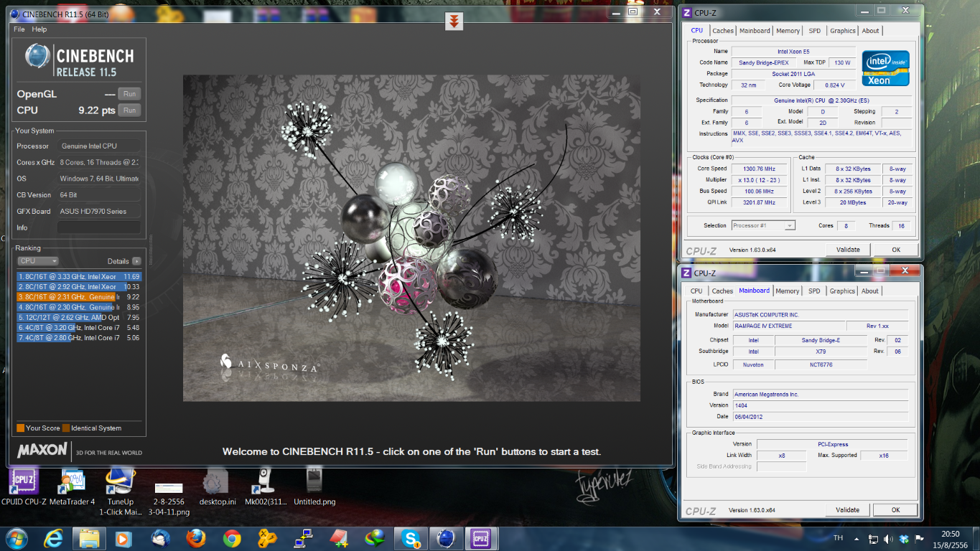Open Firefox from the taskbar

pyautogui.click(x=195, y=537)
